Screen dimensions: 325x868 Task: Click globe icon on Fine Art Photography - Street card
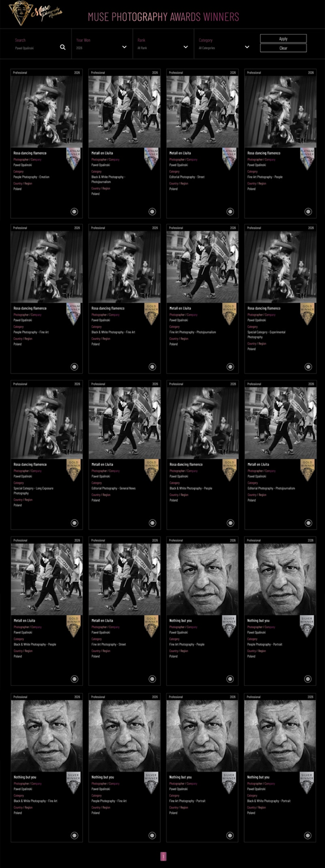152,679
